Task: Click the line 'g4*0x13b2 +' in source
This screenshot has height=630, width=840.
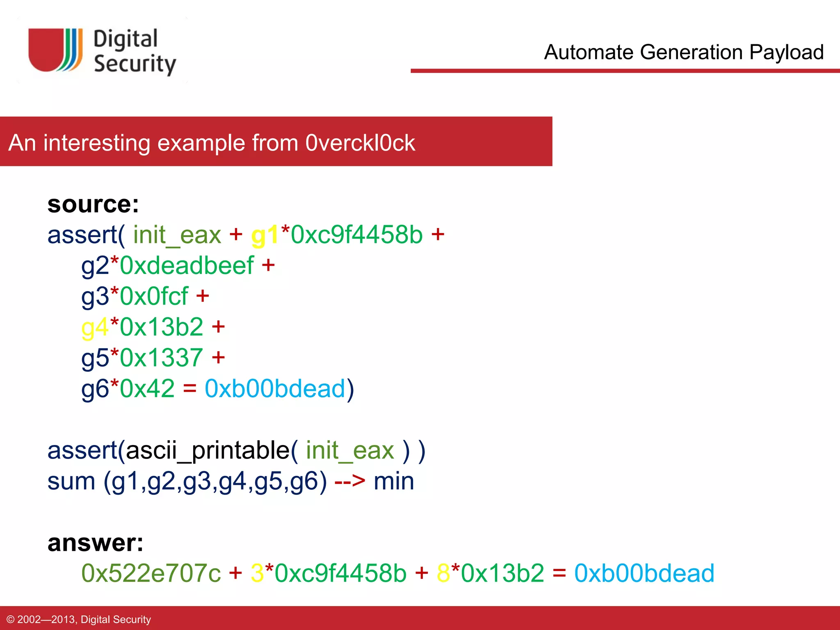Action: tap(153, 327)
